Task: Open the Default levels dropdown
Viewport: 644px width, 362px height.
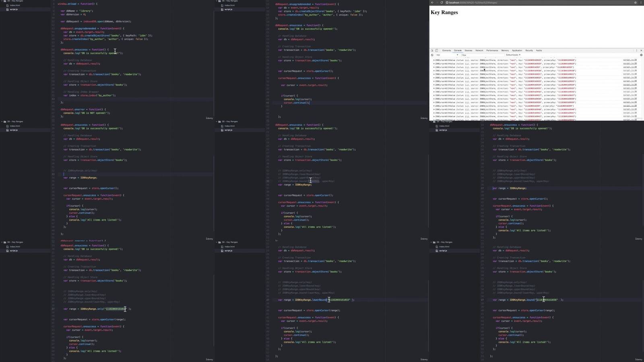Action: [x=513, y=55]
